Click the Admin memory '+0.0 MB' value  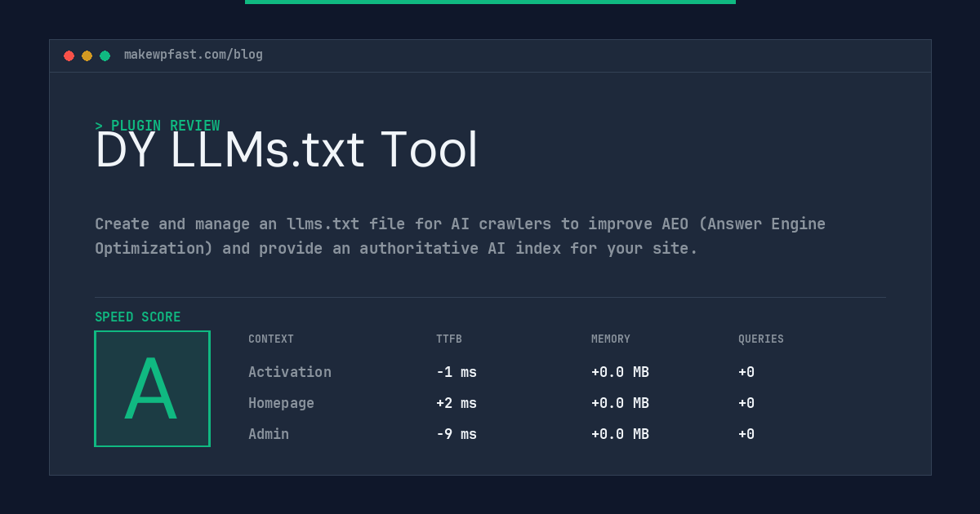click(x=620, y=434)
